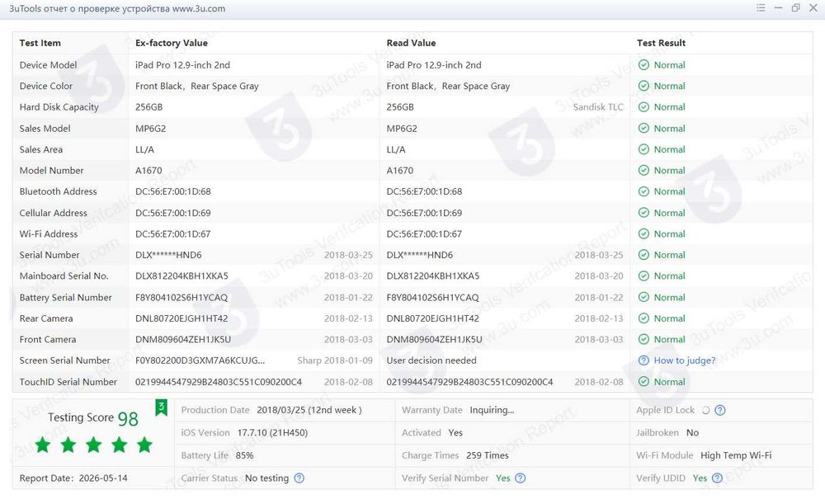Click the Production Date 2018/03/25 value
The image size is (825, 504).
click(309, 410)
